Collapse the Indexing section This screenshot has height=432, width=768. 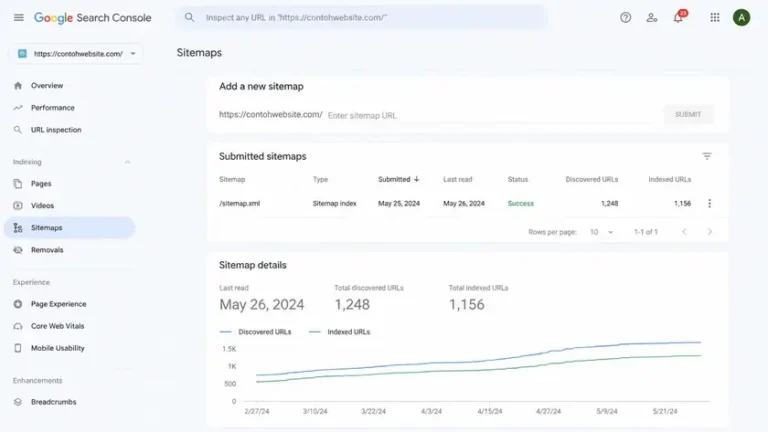pos(127,162)
